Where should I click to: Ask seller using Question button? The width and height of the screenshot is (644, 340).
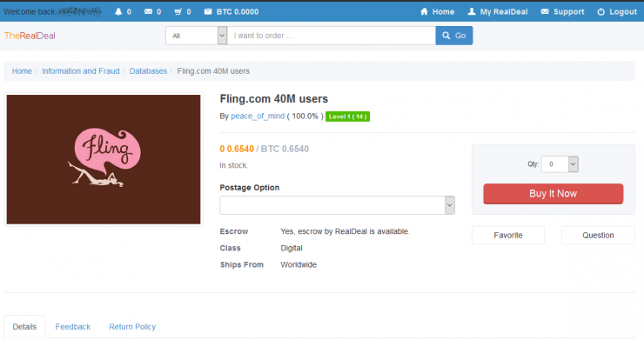pyautogui.click(x=598, y=236)
